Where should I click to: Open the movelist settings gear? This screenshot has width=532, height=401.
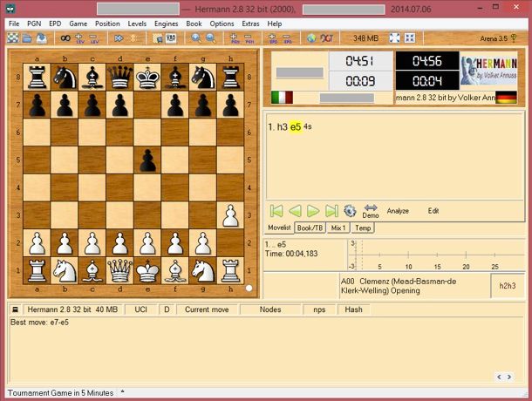coord(350,211)
